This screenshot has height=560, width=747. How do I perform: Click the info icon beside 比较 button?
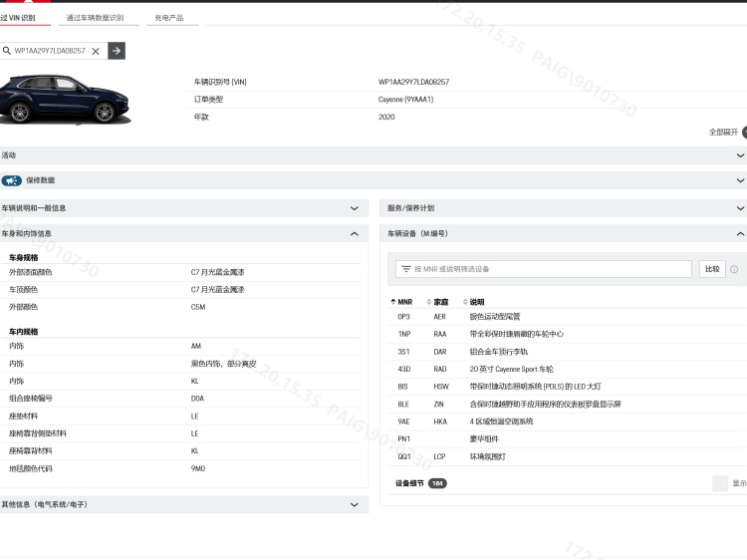click(734, 269)
